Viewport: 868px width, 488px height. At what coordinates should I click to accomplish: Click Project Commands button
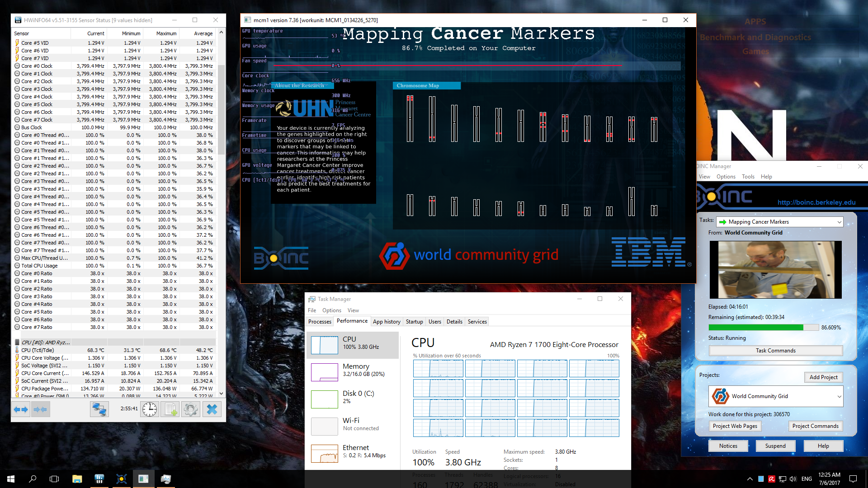point(815,426)
